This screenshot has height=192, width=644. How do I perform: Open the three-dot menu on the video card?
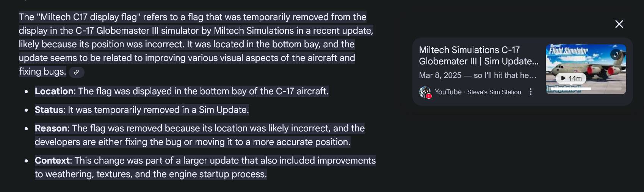(x=531, y=92)
